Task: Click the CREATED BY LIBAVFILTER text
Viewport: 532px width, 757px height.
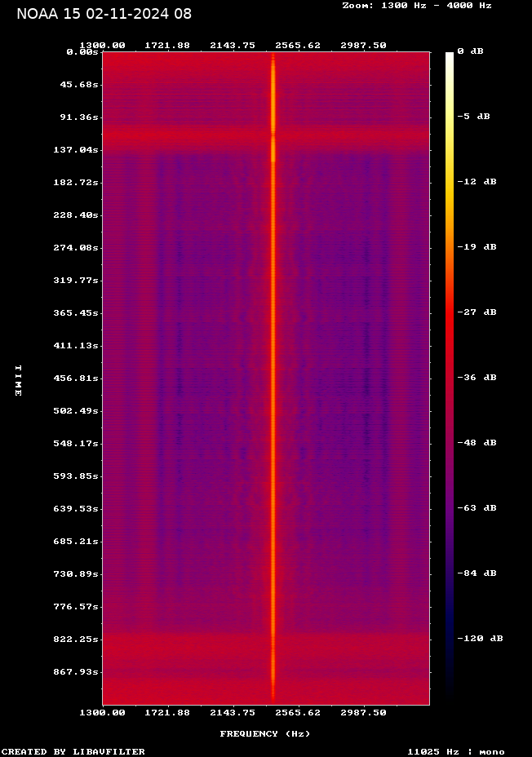Action: tap(73, 751)
